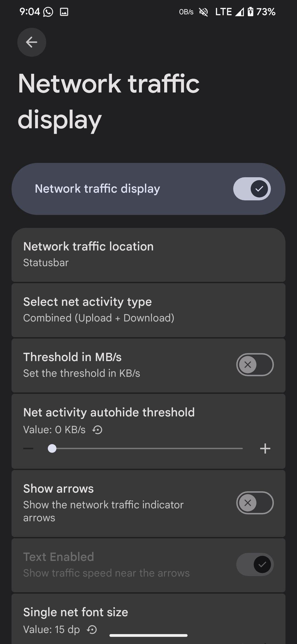Image resolution: width=297 pixels, height=644 pixels.
Task: Tap the bottom navigation gesture pill
Action: tap(148, 635)
